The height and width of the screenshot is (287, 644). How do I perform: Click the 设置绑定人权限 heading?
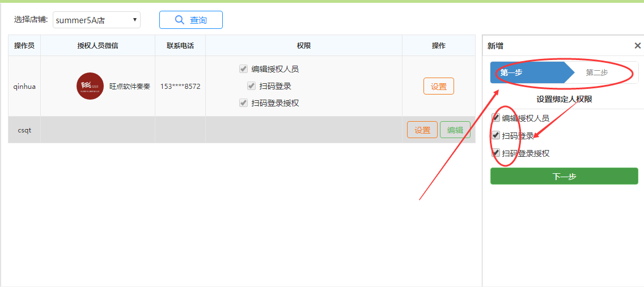click(x=564, y=99)
